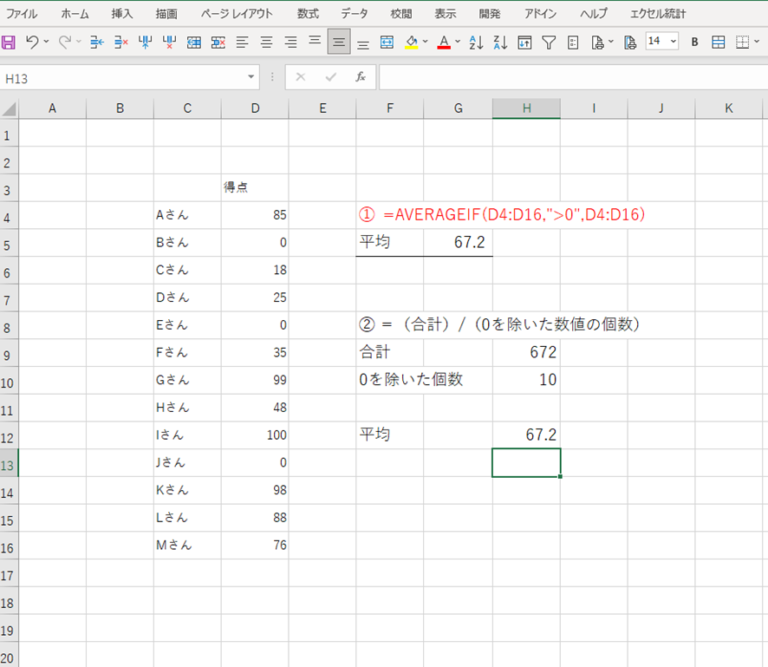Apply the yellow fill color bucket

pyautogui.click(x=411, y=43)
